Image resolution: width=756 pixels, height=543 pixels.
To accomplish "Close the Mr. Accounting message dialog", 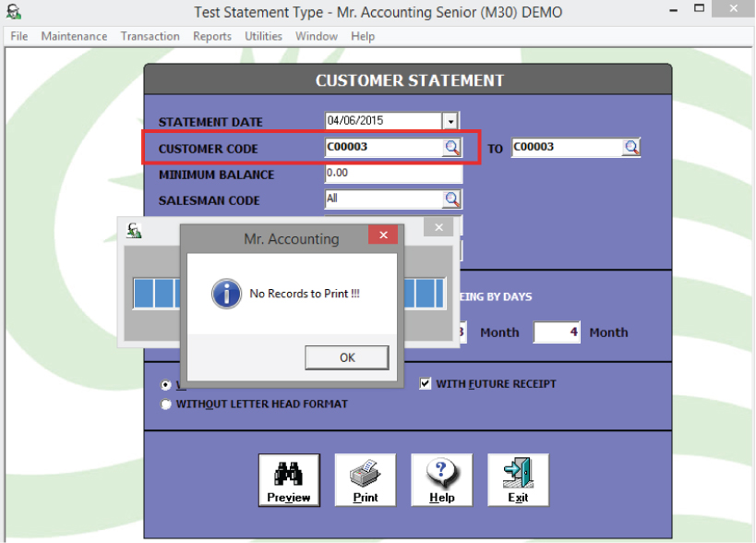I will [383, 235].
